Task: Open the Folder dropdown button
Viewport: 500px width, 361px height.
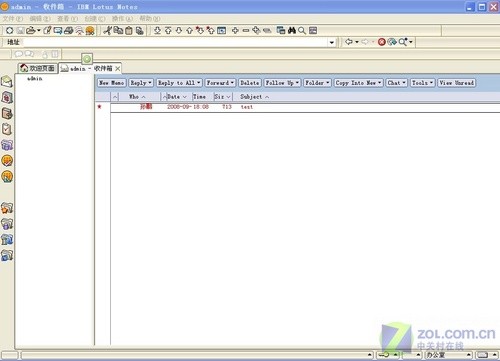Action: (x=317, y=83)
